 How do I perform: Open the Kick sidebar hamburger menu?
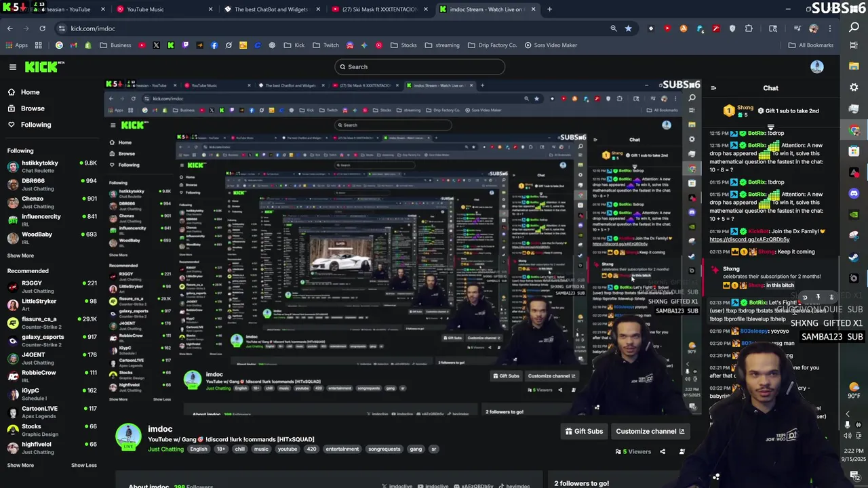pos(12,67)
